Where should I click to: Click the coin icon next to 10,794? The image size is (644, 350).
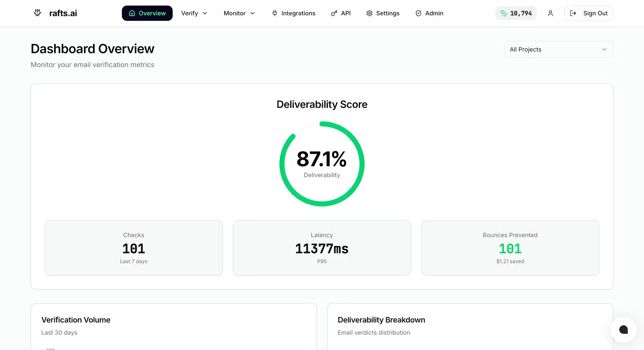[503, 13]
